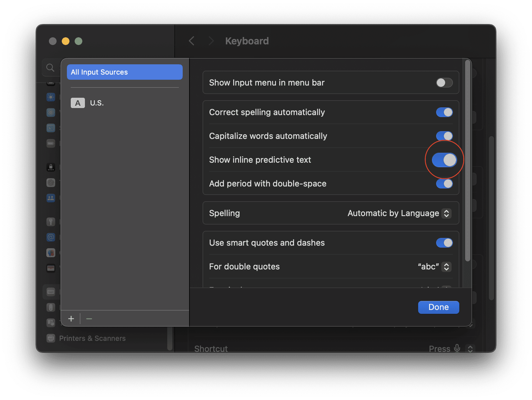Open Spelling Automatic by Language dropdown
Screen dimensions: 532x400
[x=399, y=213]
